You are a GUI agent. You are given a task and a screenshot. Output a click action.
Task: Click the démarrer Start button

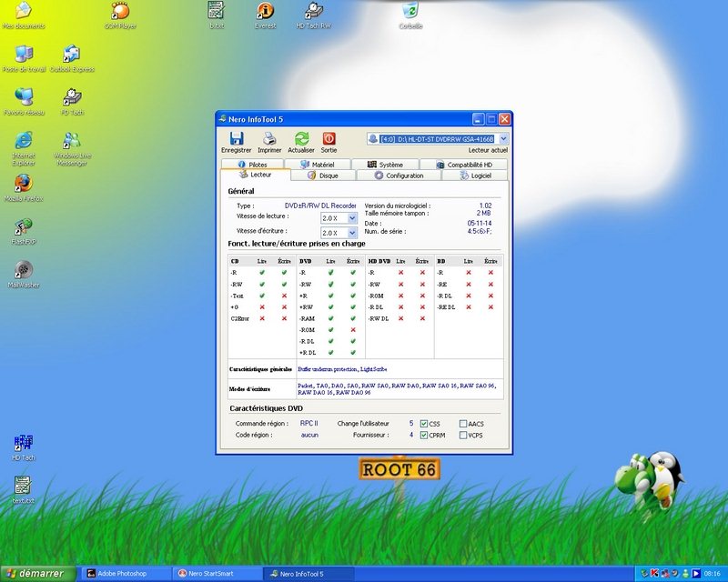(38, 574)
